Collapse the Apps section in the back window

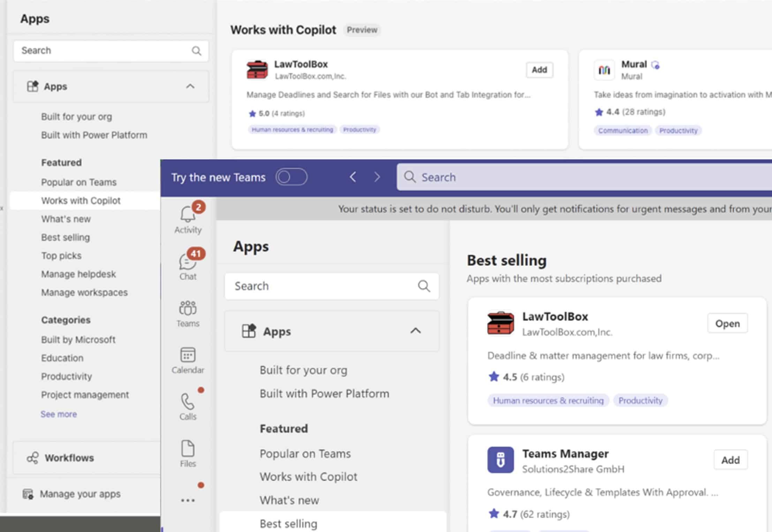pyautogui.click(x=190, y=86)
